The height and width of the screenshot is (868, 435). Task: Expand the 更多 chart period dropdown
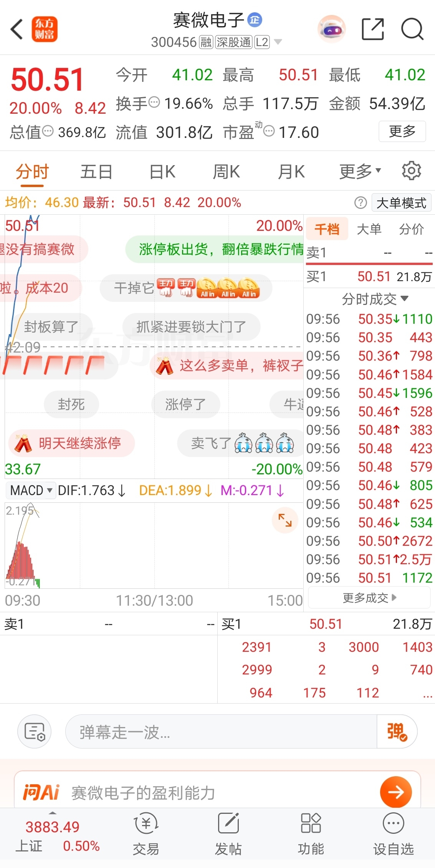[x=360, y=172]
